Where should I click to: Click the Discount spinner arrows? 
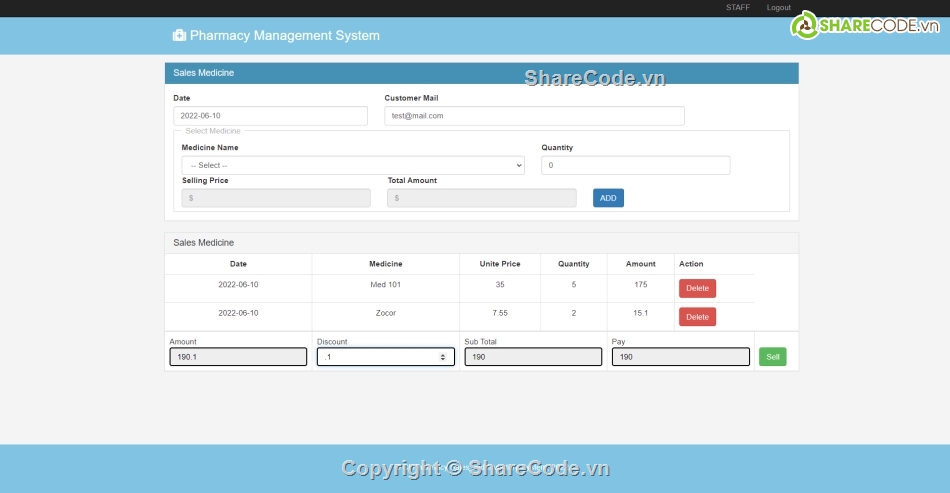pyautogui.click(x=443, y=357)
